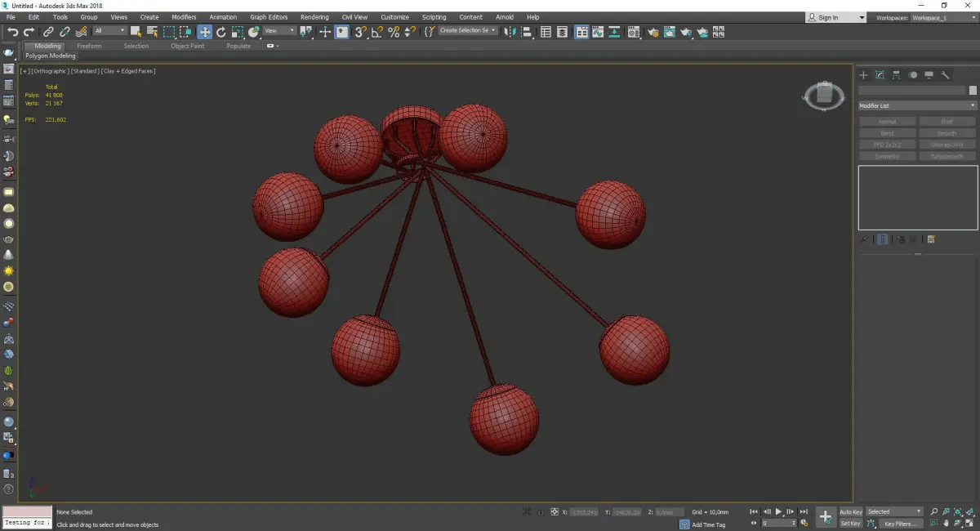Click the Use Pivot Point Center icon
Viewport: 980px width, 531px height.
pyautogui.click(x=306, y=32)
